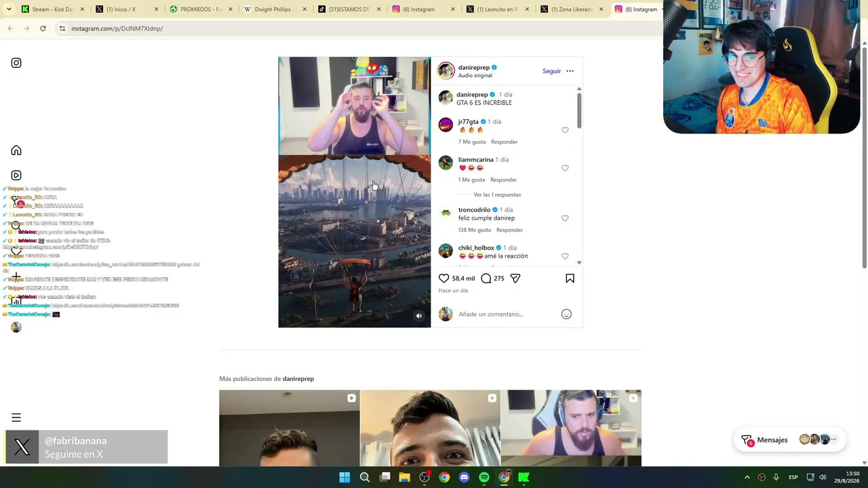The height and width of the screenshot is (488, 868).
Task: Switch to 'Stream - Kick Das' tab
Action: 53,9
